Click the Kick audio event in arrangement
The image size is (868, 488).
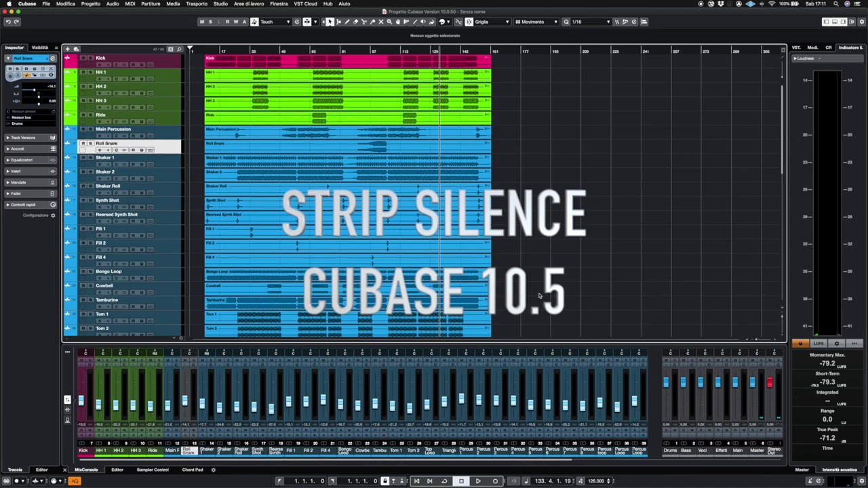tap(347, 61)
